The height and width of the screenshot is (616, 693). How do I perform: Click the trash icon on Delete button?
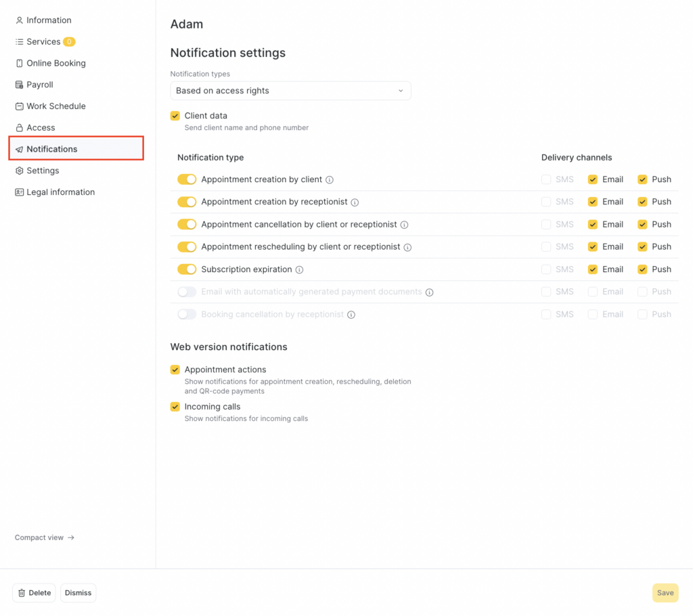pyautogui.click(x=22, y=593)
